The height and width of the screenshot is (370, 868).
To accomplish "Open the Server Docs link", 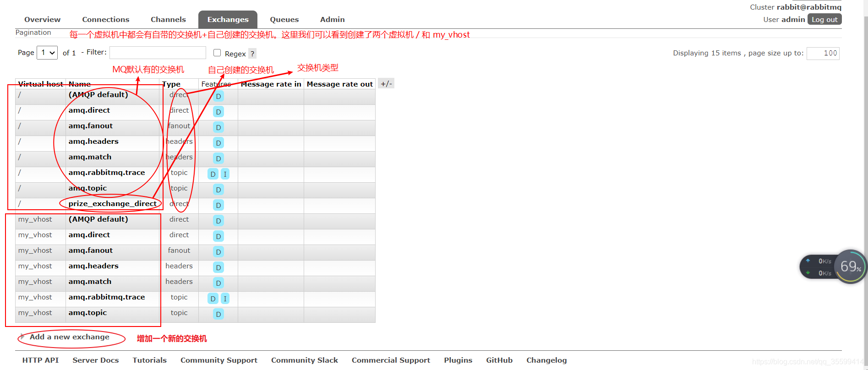I will pyautogui.click(x=95, y=360).
